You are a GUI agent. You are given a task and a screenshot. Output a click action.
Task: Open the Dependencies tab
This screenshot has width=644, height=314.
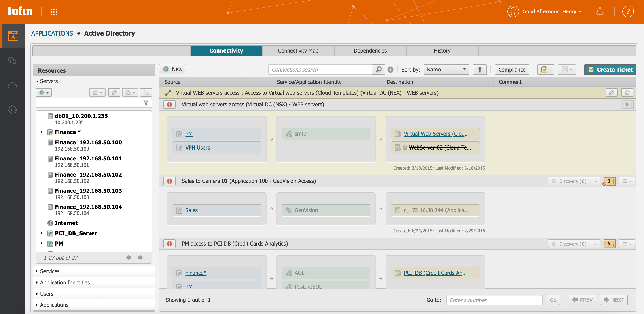pos(370,51)
